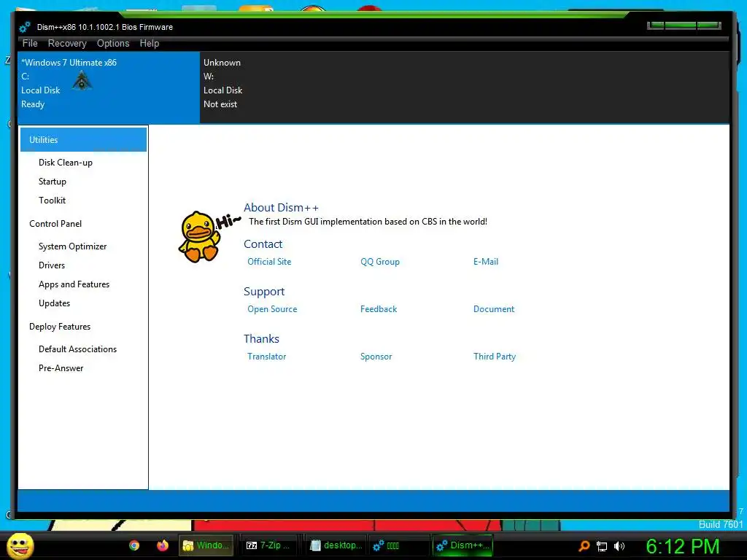747x560 pixels.
Task: Click the Dism++ gear icon in title bar
Action: 25,27
